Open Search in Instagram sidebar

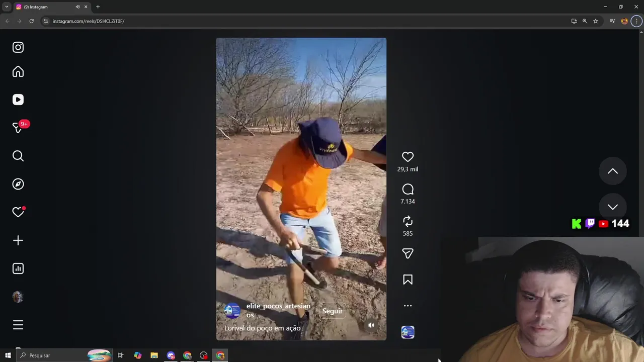[x=18, y=156]
